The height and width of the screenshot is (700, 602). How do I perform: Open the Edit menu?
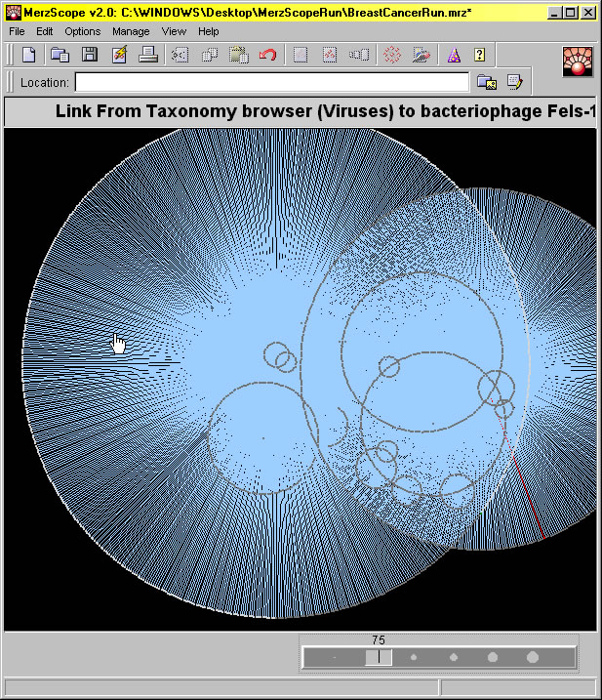[45, 31]
